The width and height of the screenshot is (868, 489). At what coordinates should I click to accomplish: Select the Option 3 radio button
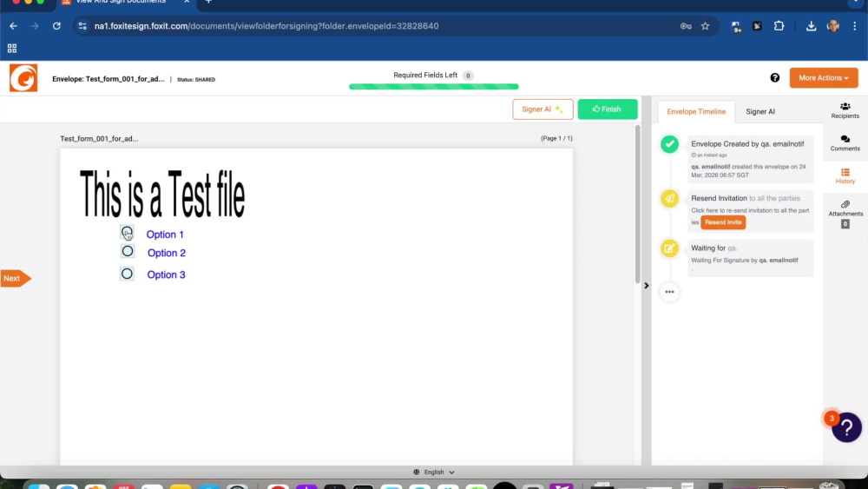click(127, 274)
